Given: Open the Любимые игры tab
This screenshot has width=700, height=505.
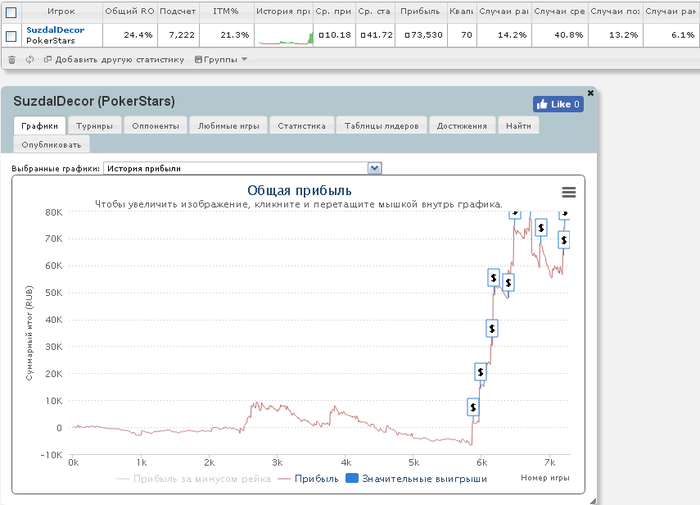Looking at the screenshot, I should click(x=229, y=126).
